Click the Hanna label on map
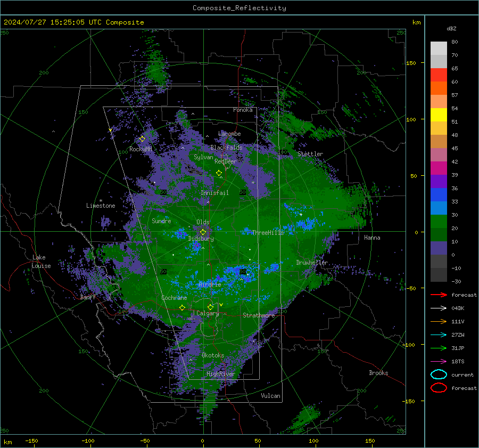The image size is (479, 448). pyautogui.click(x=372, y=238)
